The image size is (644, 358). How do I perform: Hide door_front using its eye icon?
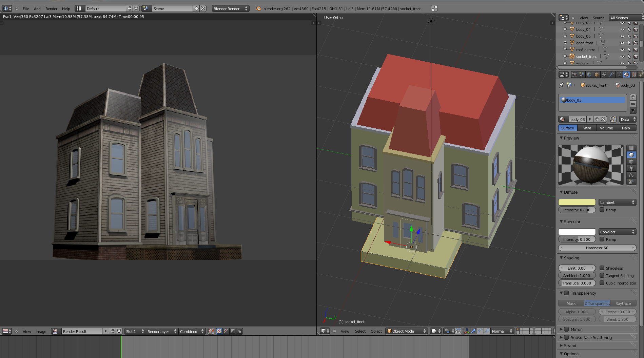tap(622, 43)
